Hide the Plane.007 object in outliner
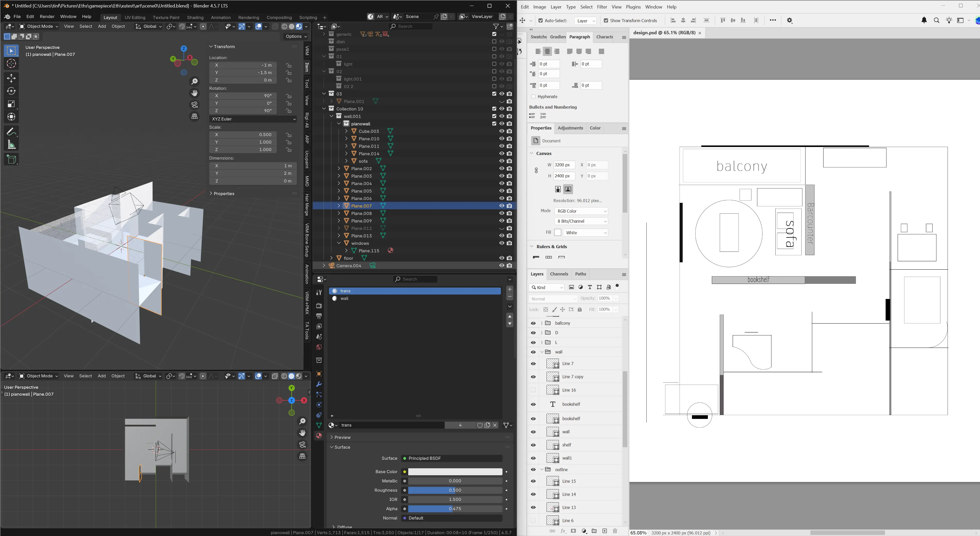 tap(502, 206)
